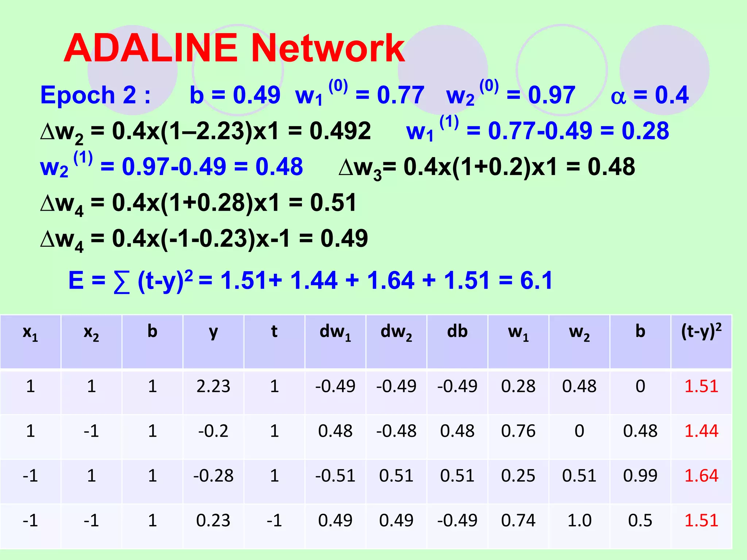Click the Epoch 2 label

(95, 95)
